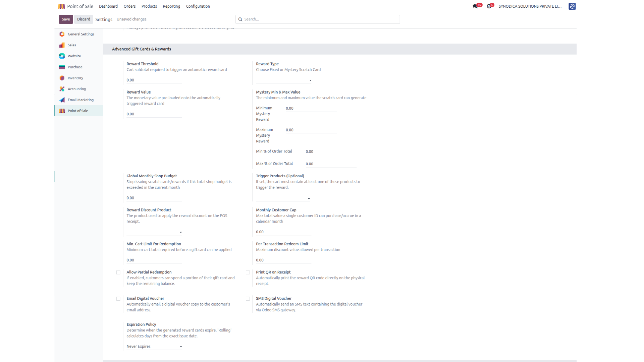Enable Print QR on Receipt checkbox

tap(248, 273)
